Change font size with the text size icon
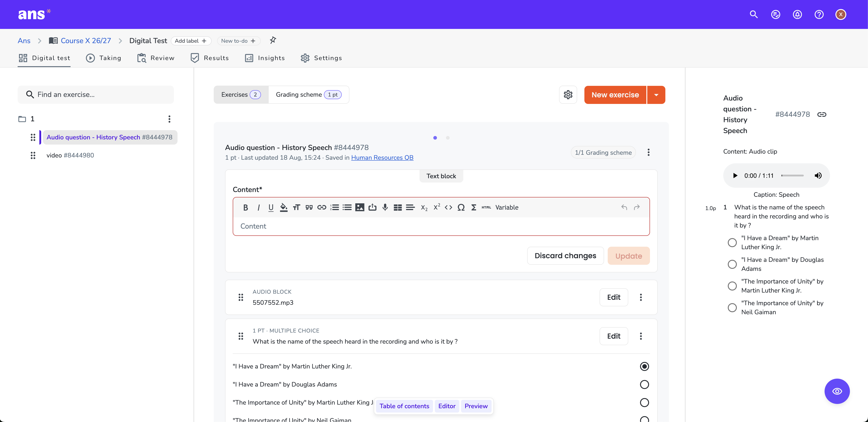 tap(296, 207)
